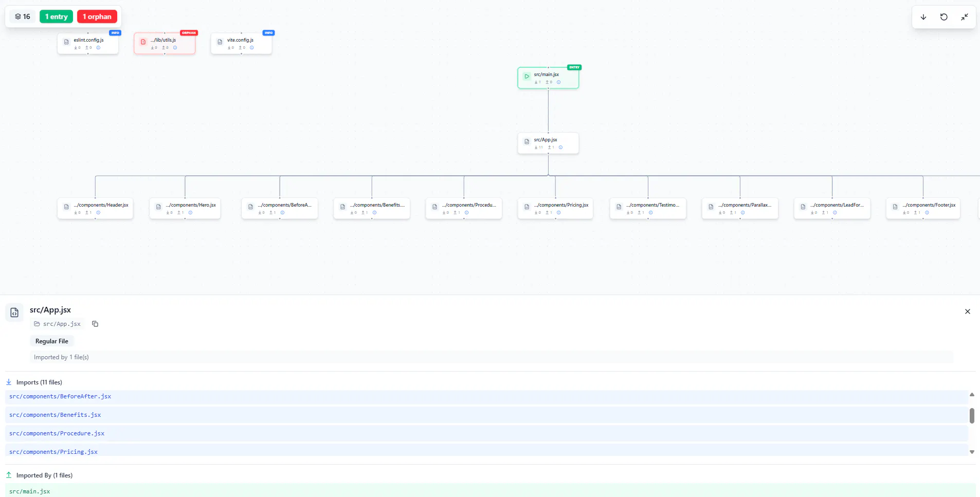This screenshot has height=497, width=980.
Task: Filter by the 1 orphan badge
Action: click(97, 16)
